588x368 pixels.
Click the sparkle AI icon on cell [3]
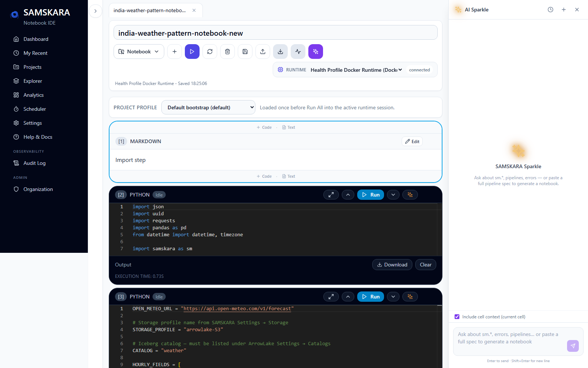(410, 297)
